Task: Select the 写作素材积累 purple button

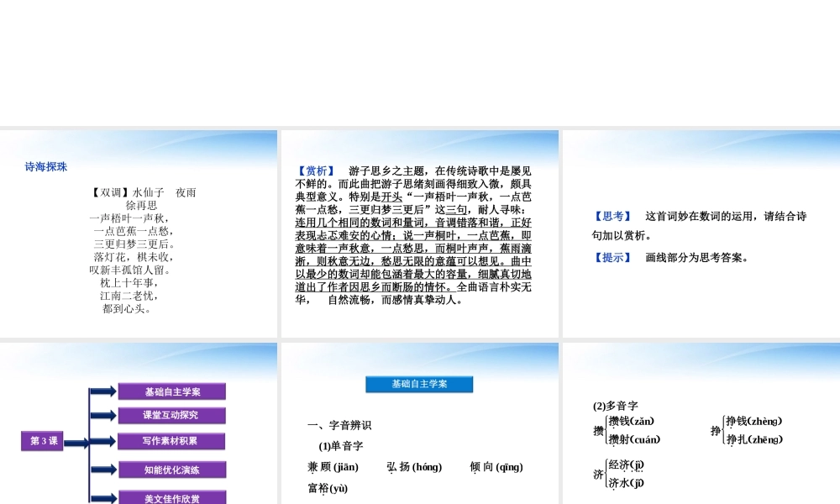Action: coord(172,441)
